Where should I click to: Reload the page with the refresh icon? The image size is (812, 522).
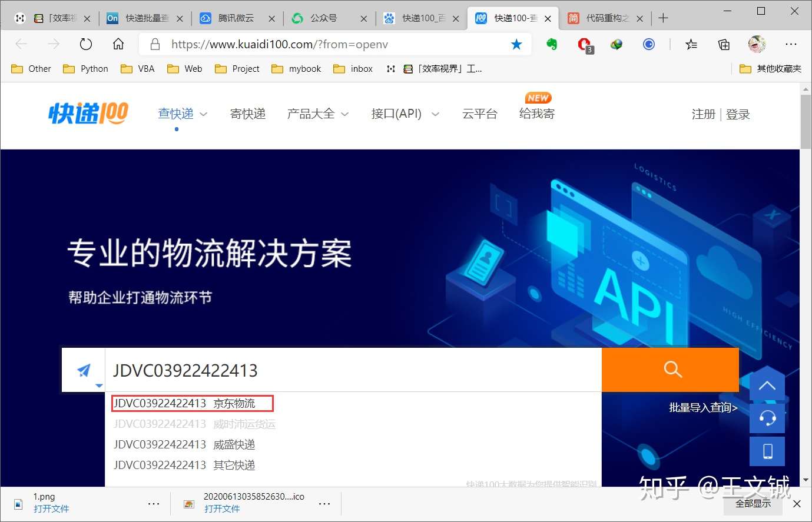pyautogui.click(x=86, y=44)
